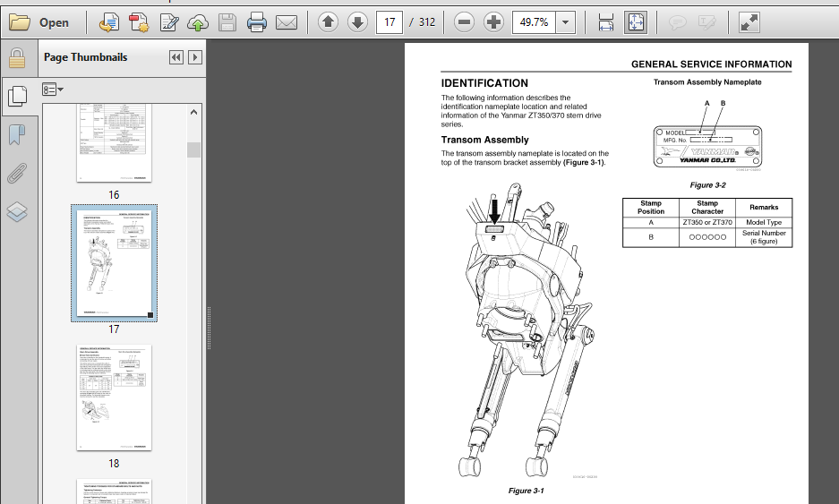Click the upload to cloud icon
Image resolution: width=839 pixels, height=504 pixels.
(x=198, y=22)
